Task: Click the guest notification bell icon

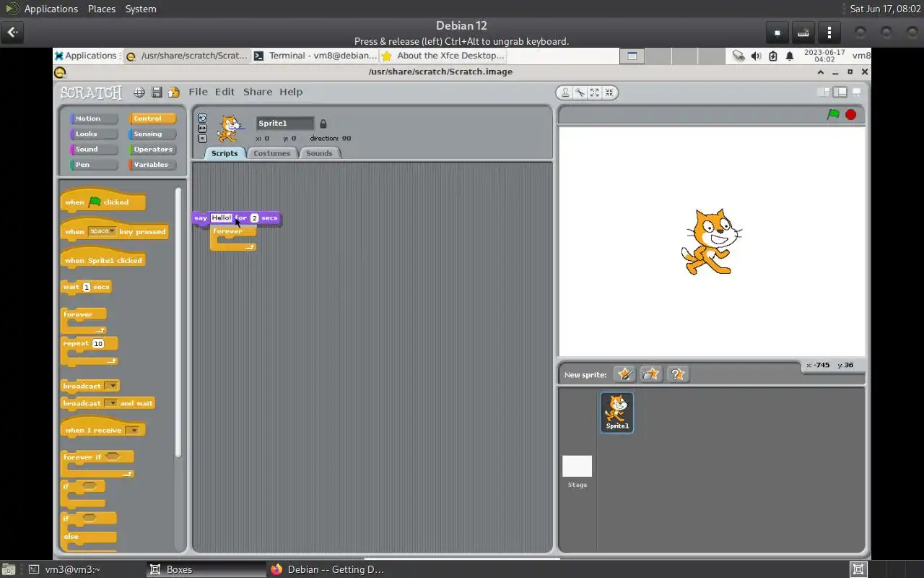Action: tap(790, 56)
